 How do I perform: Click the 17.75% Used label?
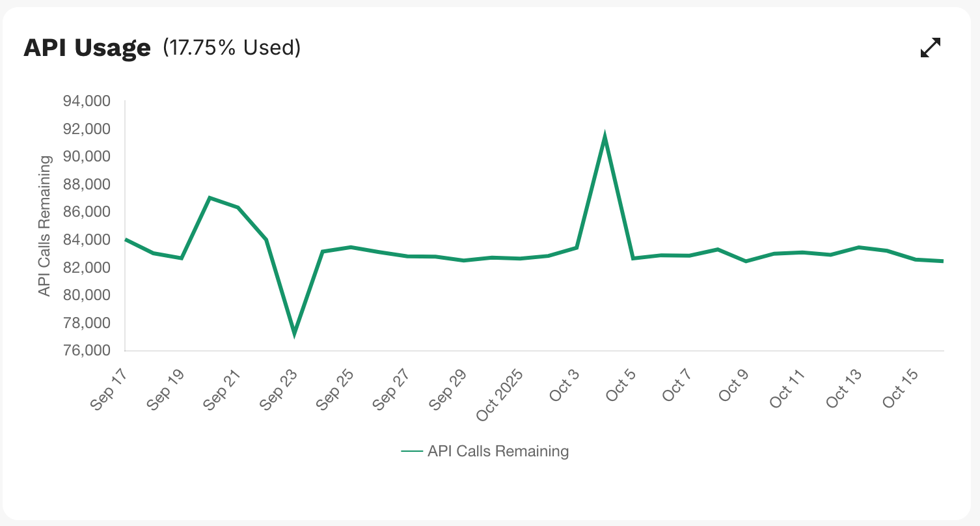point(232,48)
